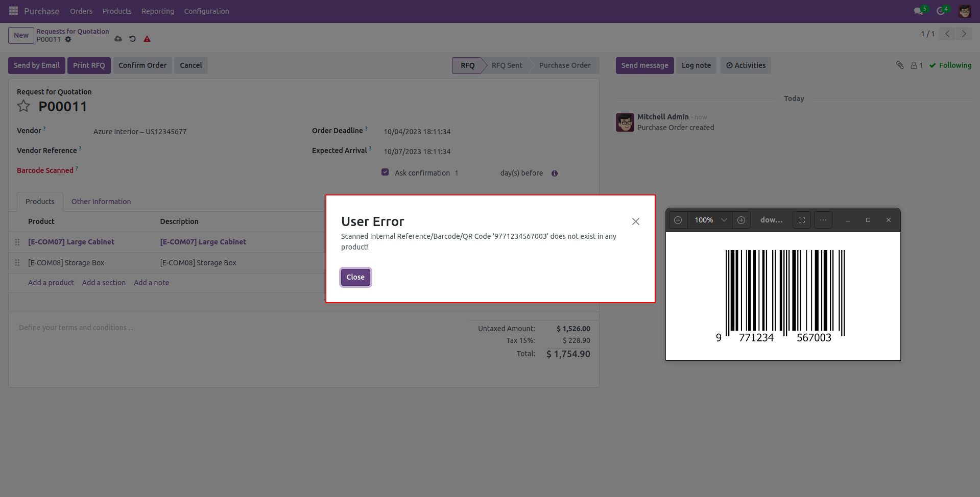This screenshot has height=497, width=980.
Task: Click Add a section link
Action: click(x=104, y=283)
